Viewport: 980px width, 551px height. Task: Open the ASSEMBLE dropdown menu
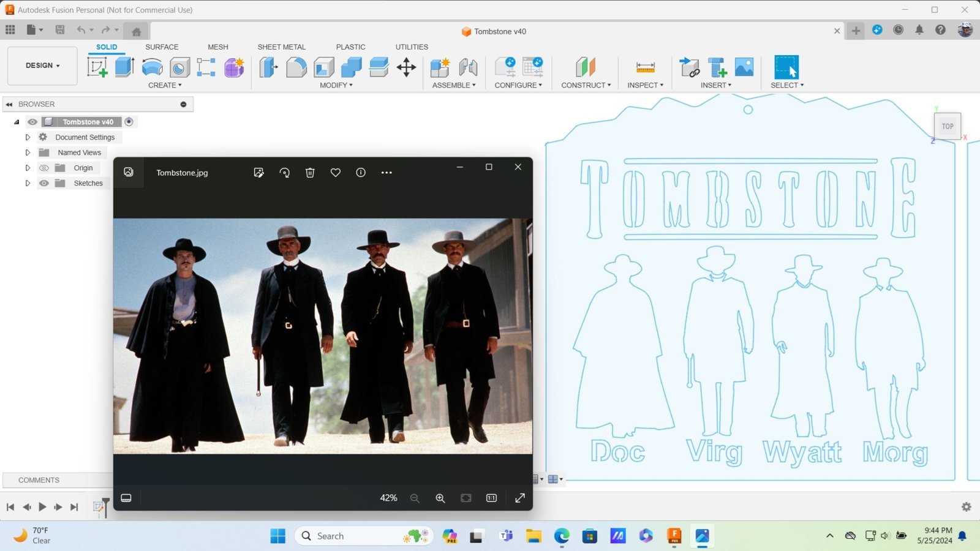tap(454, 85)
